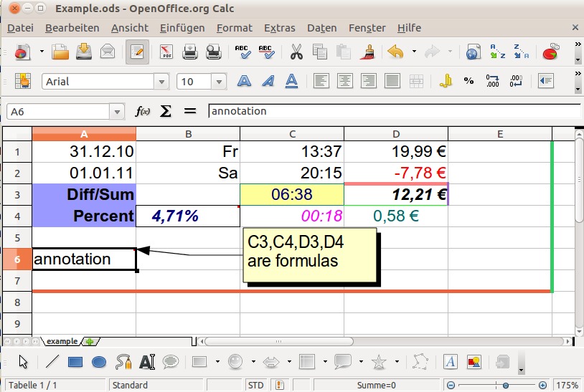Expand the font size dropdown
This screenshot has width=584, height=392.
coord(219,82)
